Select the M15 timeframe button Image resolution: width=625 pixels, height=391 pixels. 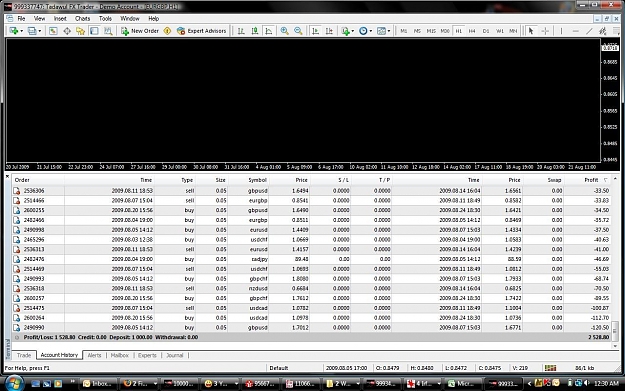coord(431,31)
